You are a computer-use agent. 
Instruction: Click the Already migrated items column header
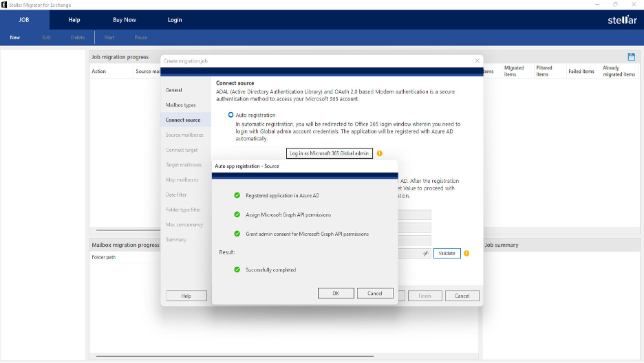click(x=619, y=71)
